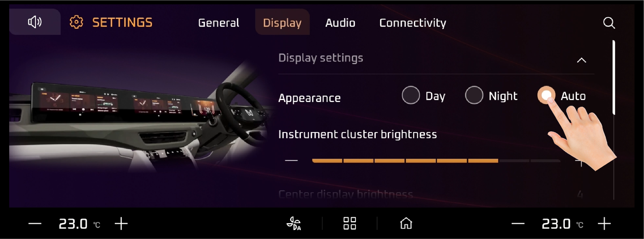
Task: Tap the speaker volume icon
Action: (35, 22)
